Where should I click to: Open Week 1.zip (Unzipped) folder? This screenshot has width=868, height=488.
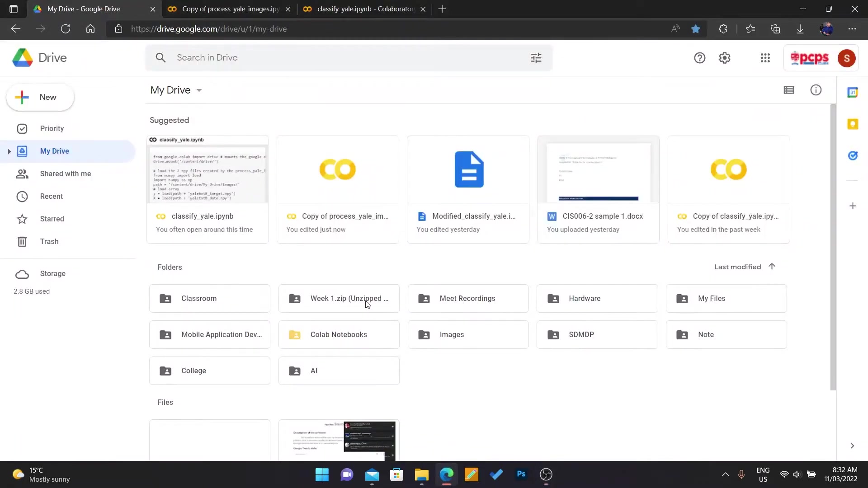point(339,299)
